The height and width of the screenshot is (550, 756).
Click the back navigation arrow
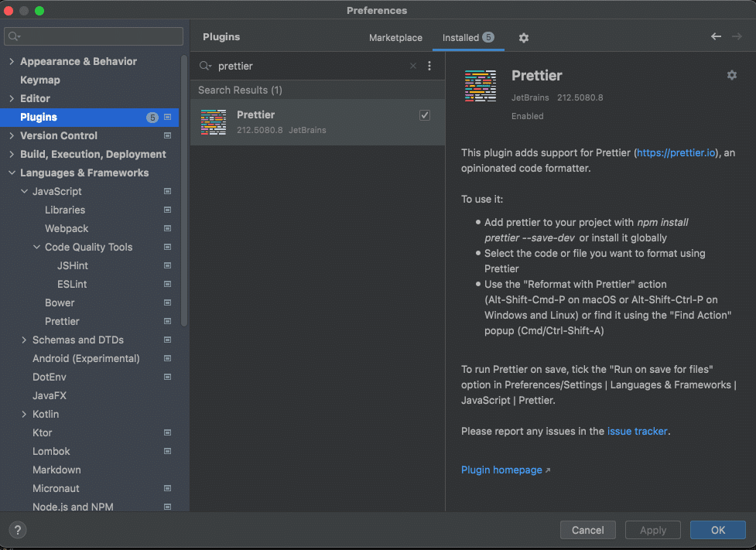tap(716, 36)
